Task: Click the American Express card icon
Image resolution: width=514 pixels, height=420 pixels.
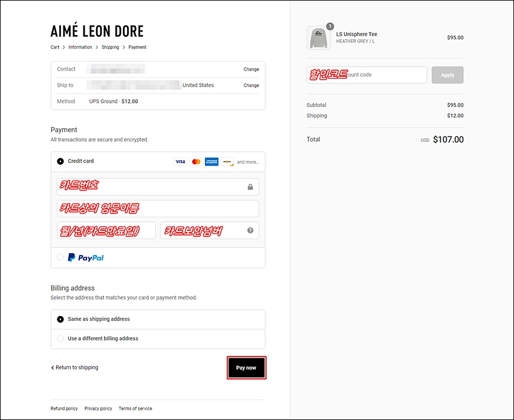Action: 212,162
